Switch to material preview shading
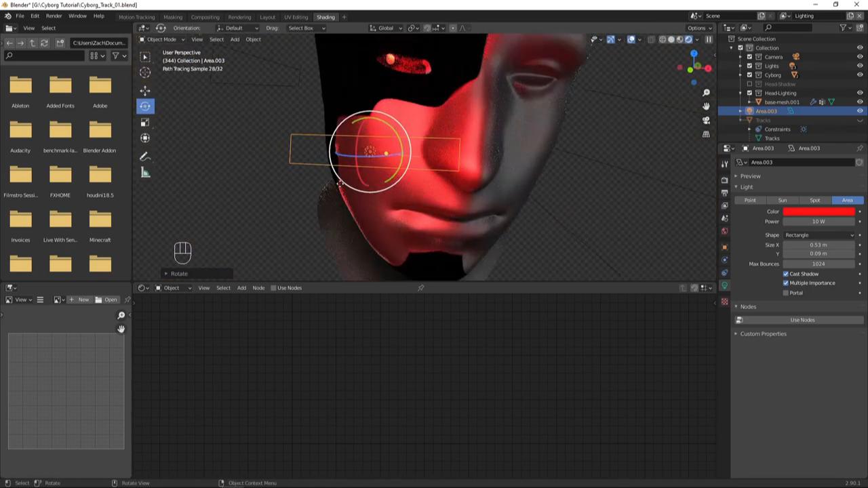This screenshot has height=488, width=868. point(680,39)
